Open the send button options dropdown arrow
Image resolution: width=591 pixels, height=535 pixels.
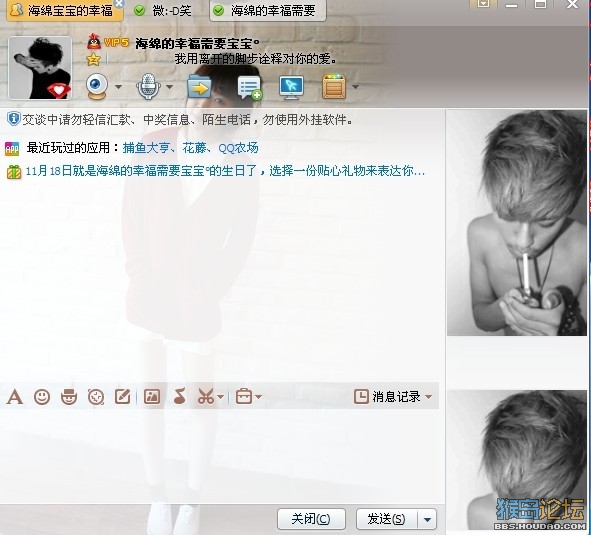(427, 520)
